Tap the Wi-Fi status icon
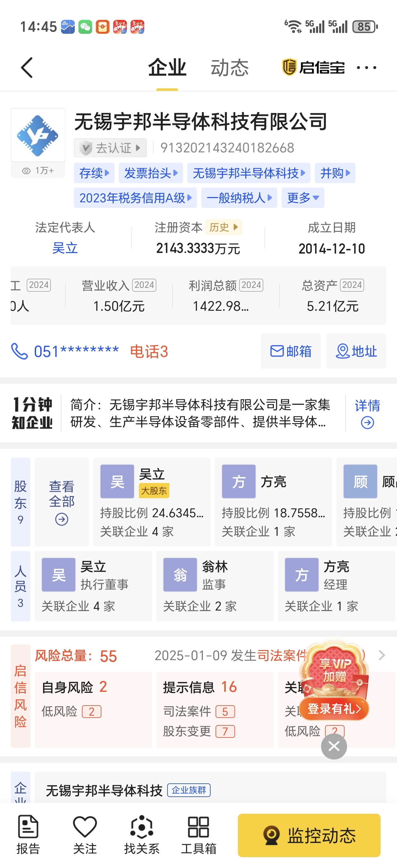 coord(293,26)
